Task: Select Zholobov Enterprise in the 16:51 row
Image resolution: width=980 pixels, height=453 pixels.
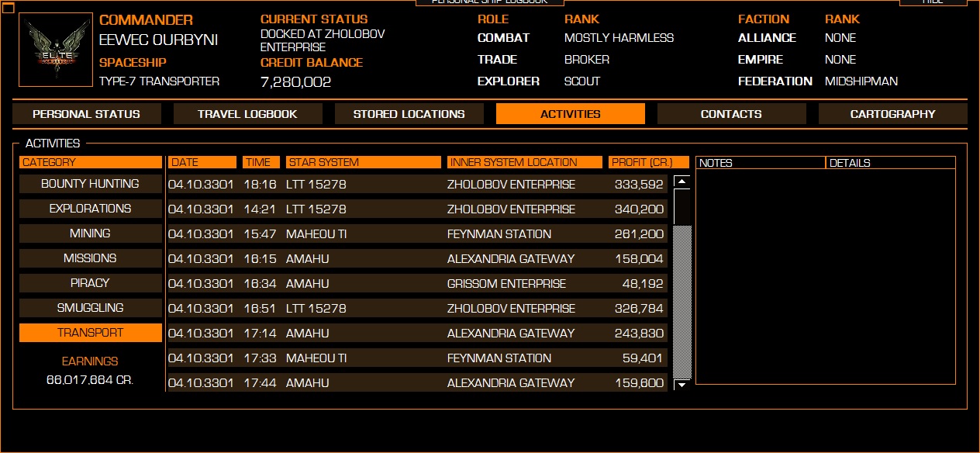Action: pos(511,309)
